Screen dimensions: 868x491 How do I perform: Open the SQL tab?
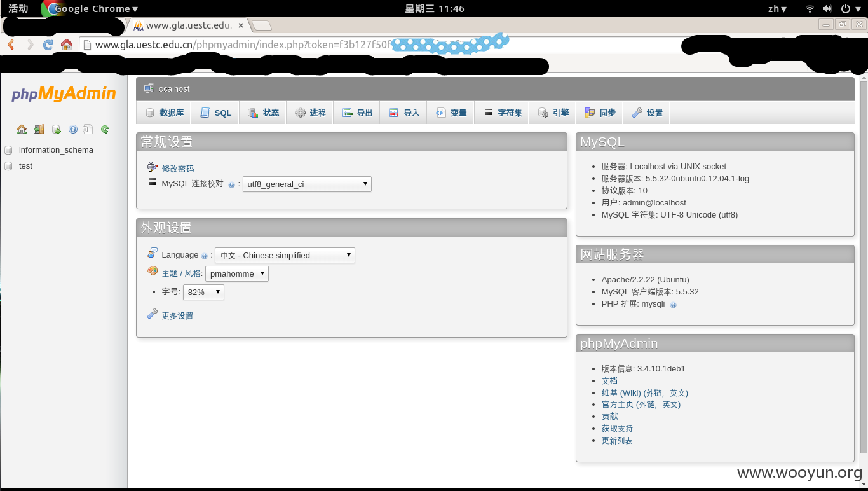(x=215, y=113)
